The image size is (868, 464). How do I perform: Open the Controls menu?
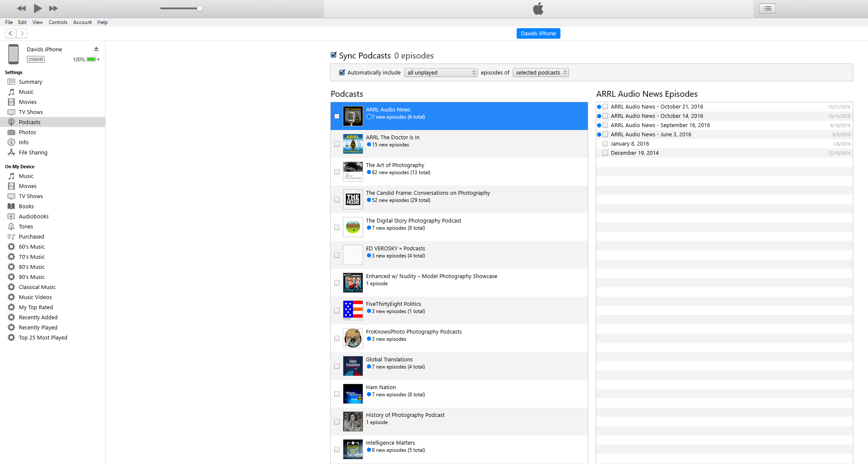(x=58, y=22)
